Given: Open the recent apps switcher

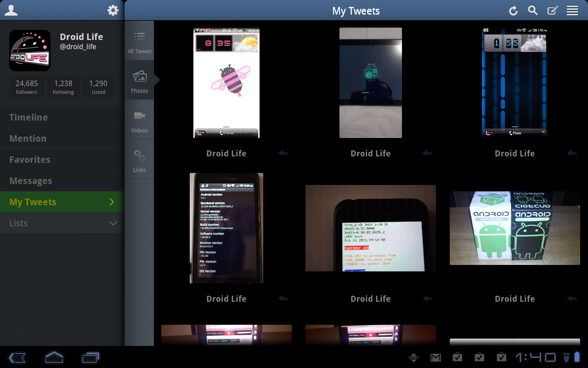Looking at the screenshot, I should [x=90, y=357].
